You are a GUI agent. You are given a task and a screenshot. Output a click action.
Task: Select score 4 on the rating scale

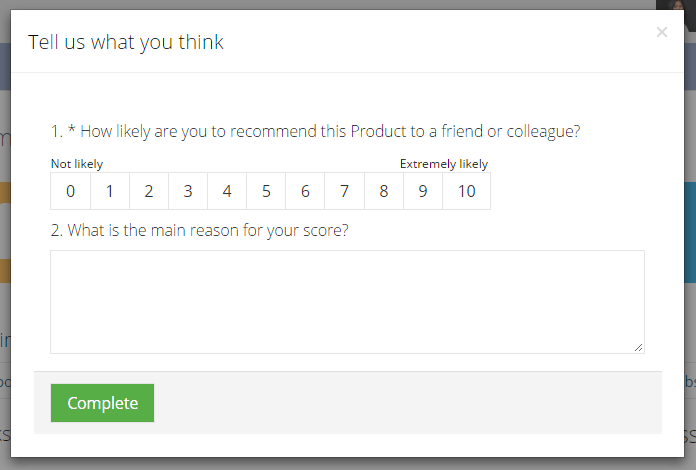(227, 191)
